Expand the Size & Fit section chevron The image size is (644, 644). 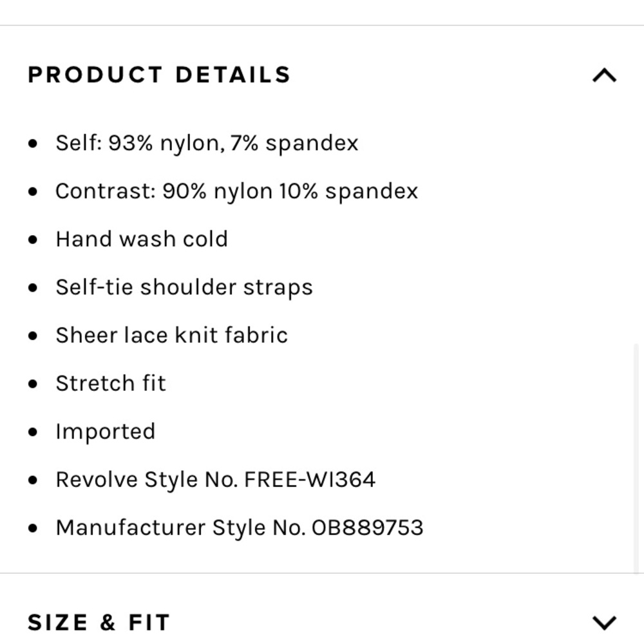coord(603,623)
